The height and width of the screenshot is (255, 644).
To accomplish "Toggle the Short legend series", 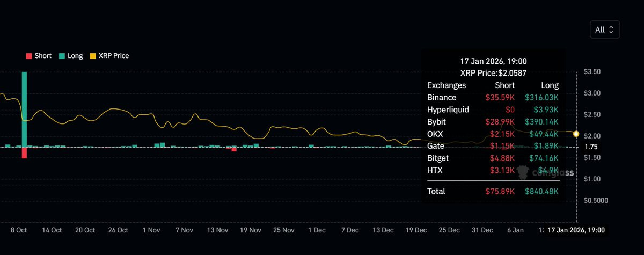I will pyautogui.click(x=39, y=55).
